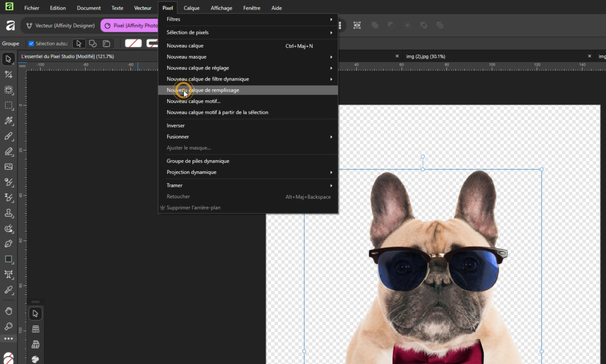
Task: Uncheck the Sélection auto checkbox
Action: click(x=31, y=44)
